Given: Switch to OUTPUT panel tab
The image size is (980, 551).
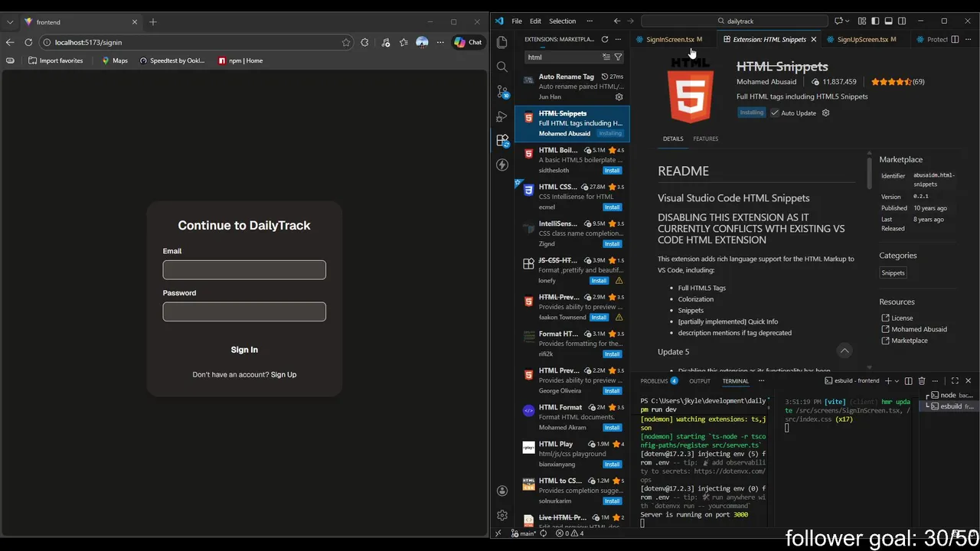Looking at the screenshot, I should 700,380.
